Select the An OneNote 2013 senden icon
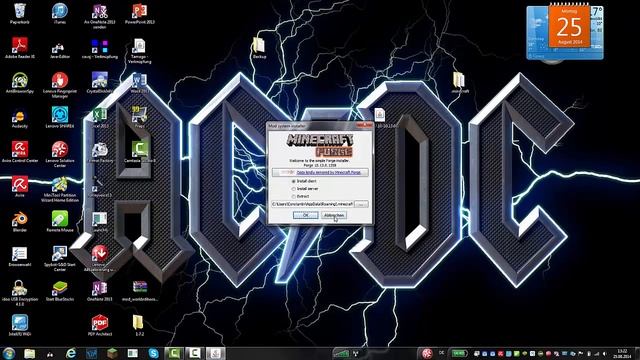The width and height of the screenshot is (640, 360). point(100,16)
